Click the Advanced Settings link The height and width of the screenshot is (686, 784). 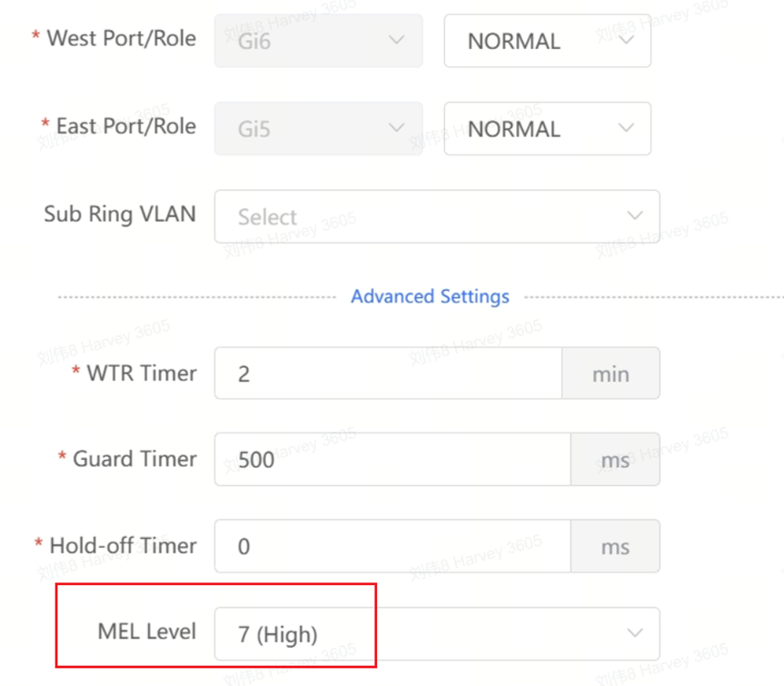pos(430,297)
